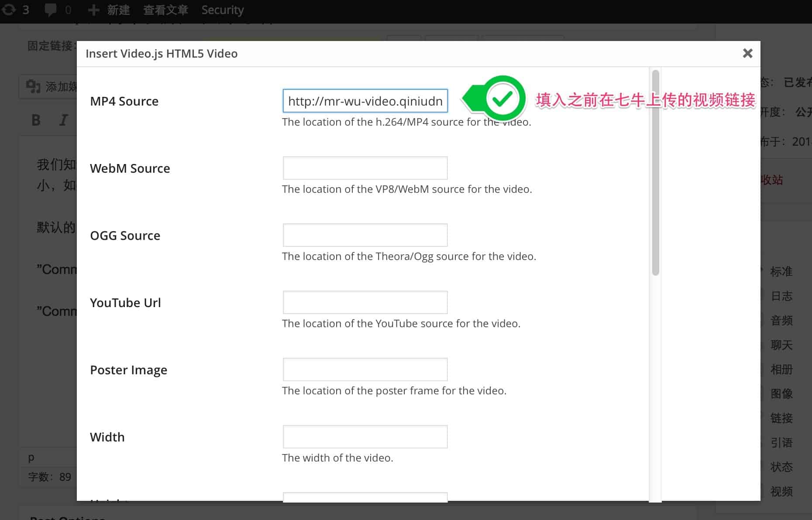
Task: Click the red 收站 trash link
Action: tap(772, 180)
